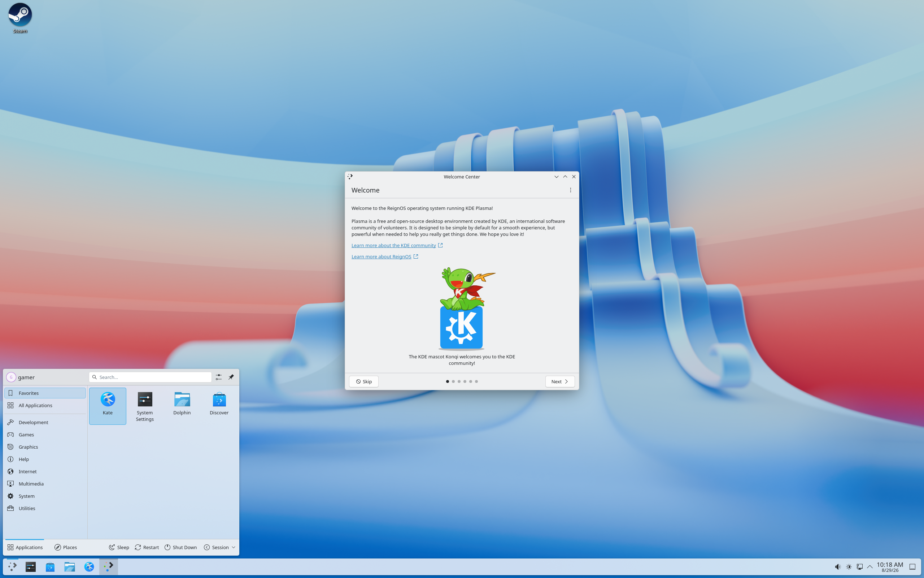Open the Welcome Center kebab menu
The image size is (924, 578).
570,190
